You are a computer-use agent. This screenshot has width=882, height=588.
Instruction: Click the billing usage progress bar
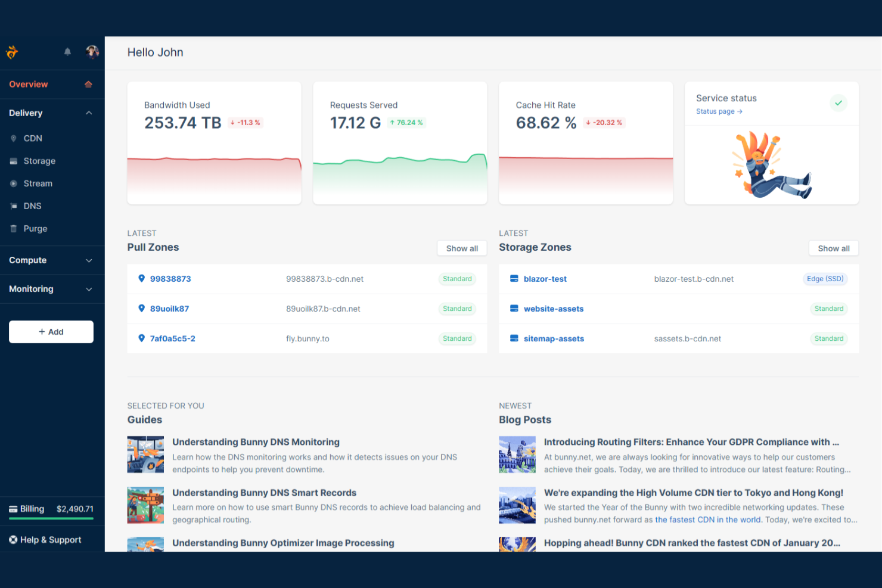click(51, 519)
